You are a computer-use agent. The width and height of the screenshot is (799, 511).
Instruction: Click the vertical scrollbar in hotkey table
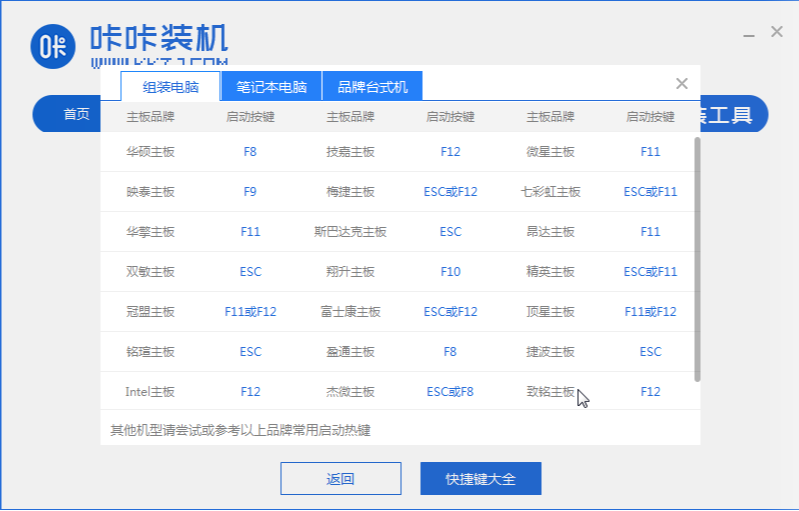coord(697,258)
